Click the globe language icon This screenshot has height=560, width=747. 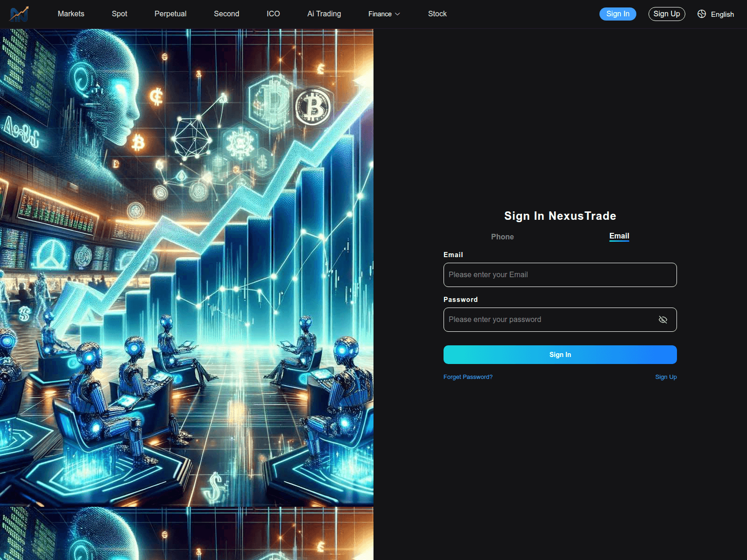click(x=702, y=14)
